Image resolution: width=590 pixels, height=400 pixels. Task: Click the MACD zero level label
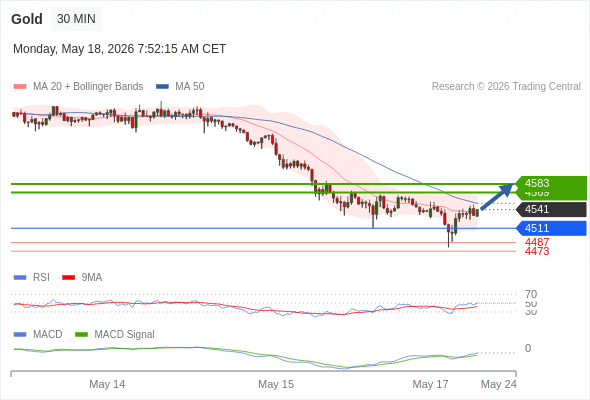[x=528, y=348]
